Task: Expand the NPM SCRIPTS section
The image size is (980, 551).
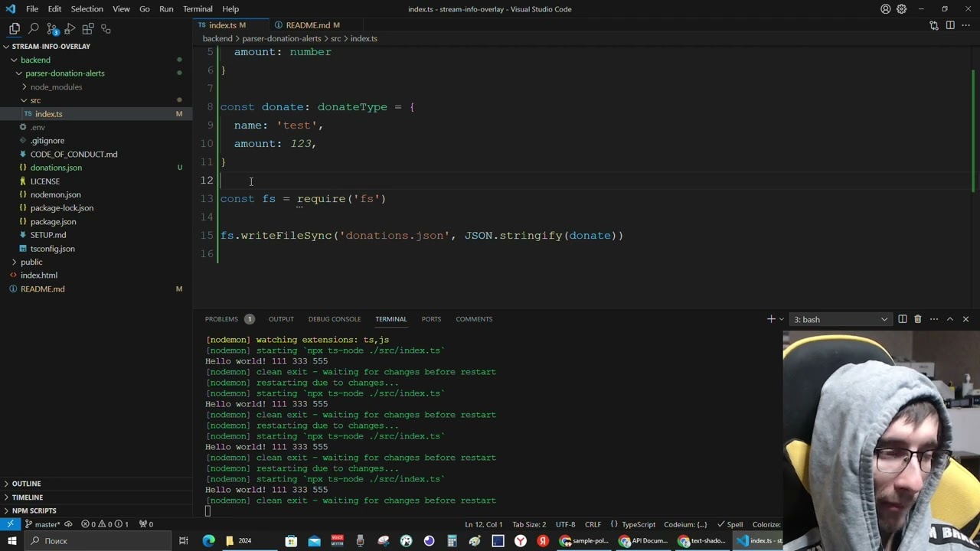Action: 34,510
